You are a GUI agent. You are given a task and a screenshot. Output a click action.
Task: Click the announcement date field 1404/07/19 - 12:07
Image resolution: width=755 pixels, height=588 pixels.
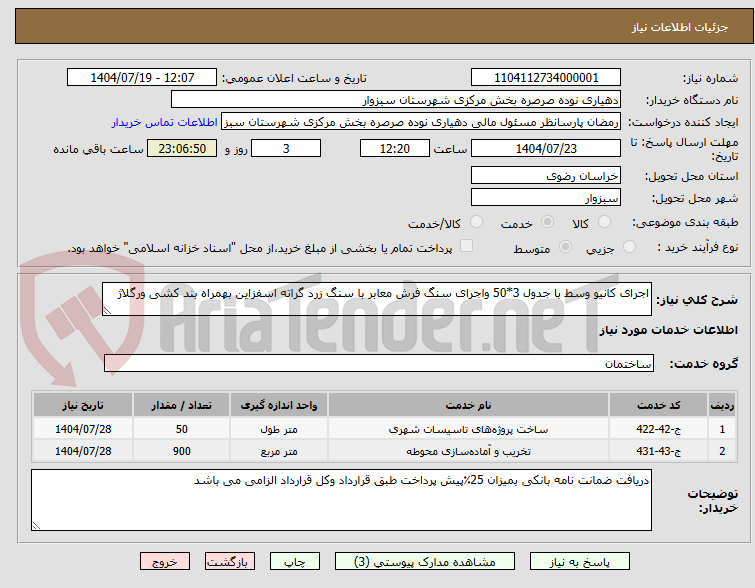(x=142, y=78)
